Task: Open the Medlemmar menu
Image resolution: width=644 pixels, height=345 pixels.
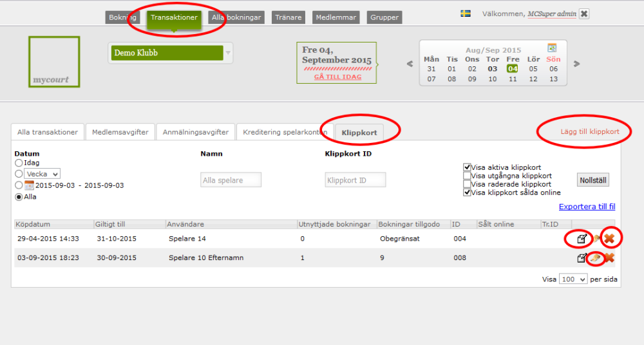Action: 336,17
